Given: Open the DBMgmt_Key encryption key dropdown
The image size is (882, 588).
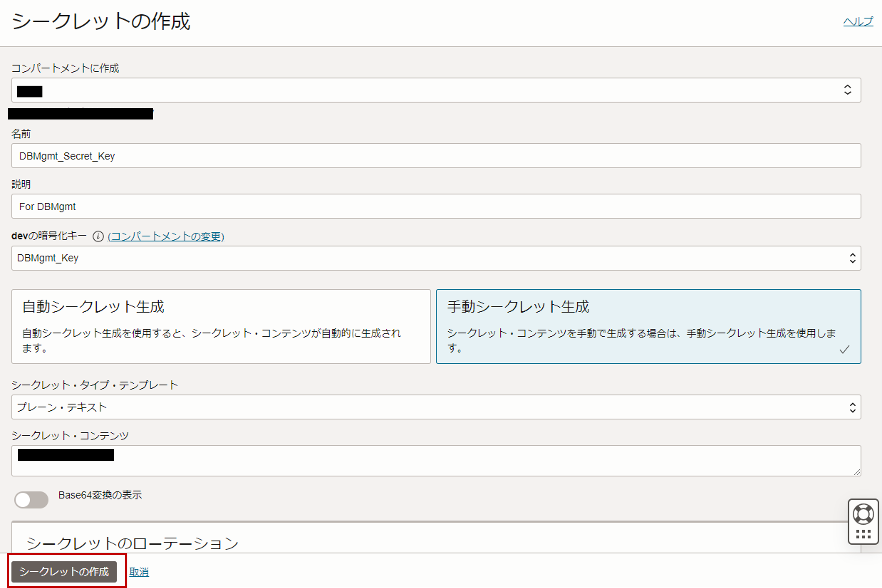Looking at the screenshot, I should tap(436, 258).
